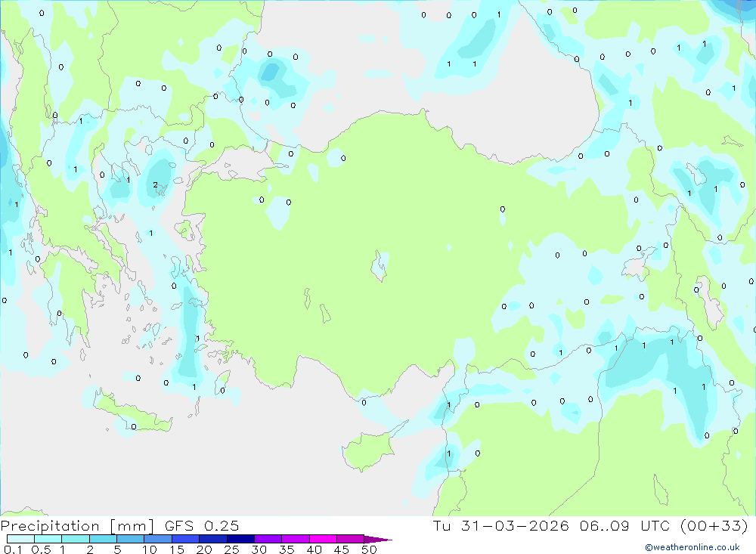Select the '10' legend scale label
756x554 pixels.
(x=150, y=549)
